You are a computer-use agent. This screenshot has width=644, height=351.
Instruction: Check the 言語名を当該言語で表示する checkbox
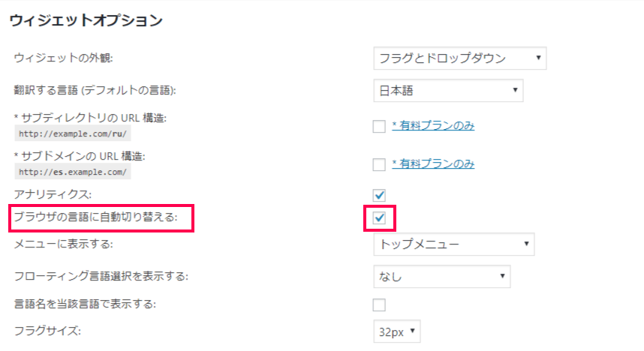pos(379,304)
